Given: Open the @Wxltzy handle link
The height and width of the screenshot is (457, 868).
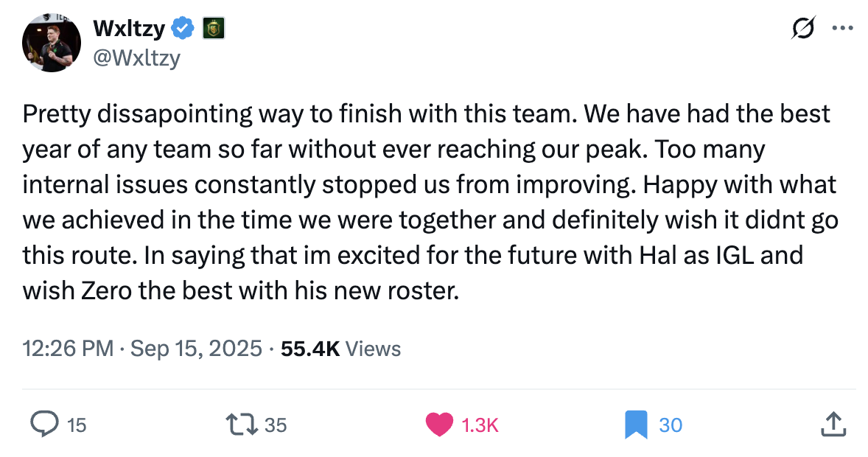Looking at the screenshot, I should 137,57.
